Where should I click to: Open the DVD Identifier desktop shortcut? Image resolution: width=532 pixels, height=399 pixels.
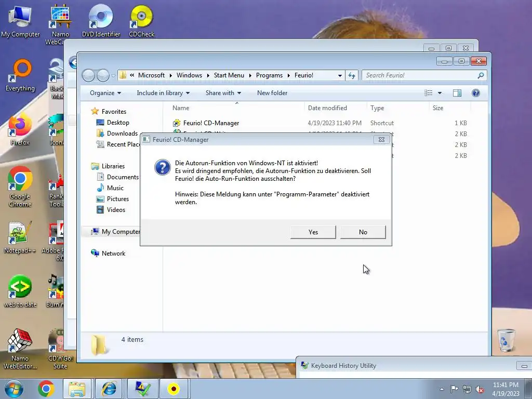(101, 21)
